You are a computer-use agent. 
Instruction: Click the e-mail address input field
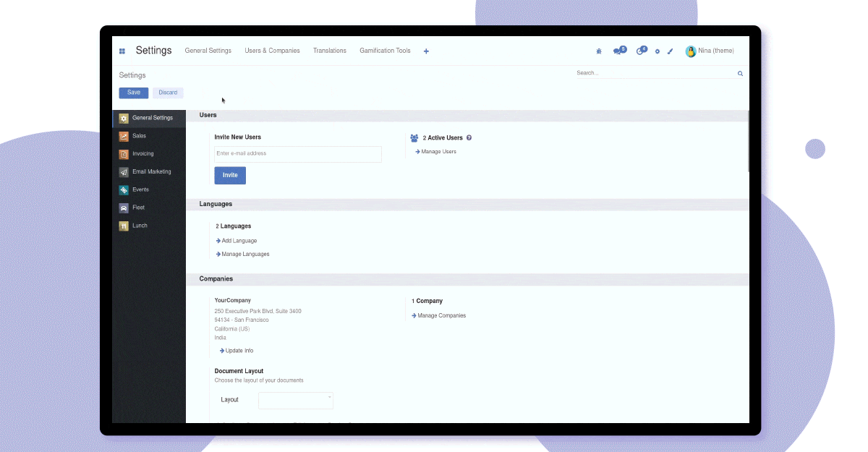(x=298, y=154)
